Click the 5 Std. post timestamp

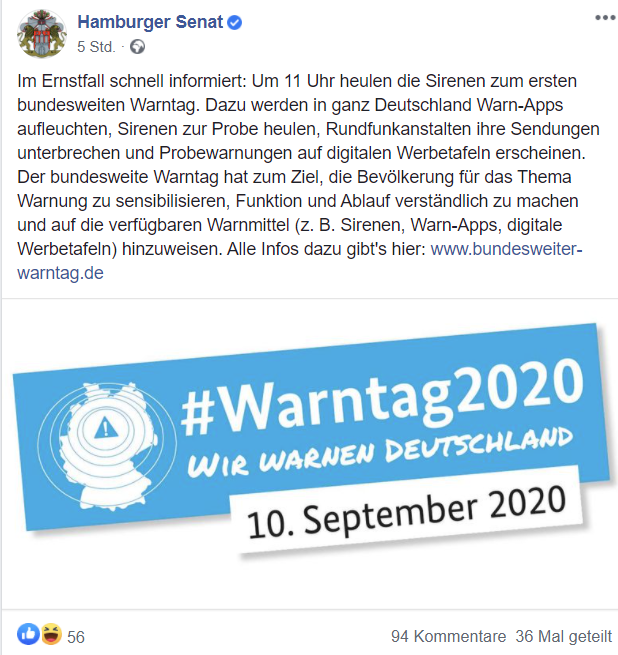(96, 47)
